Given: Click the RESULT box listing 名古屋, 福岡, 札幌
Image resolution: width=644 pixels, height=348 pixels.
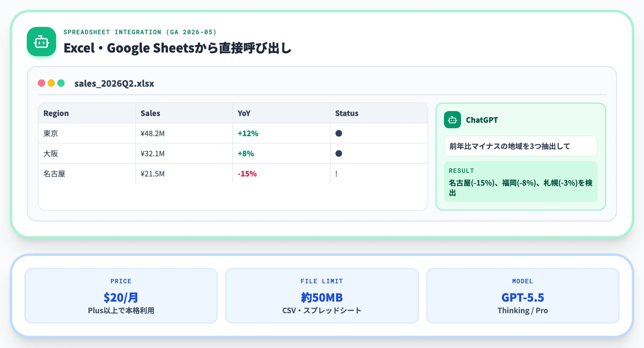Looking at the screenshot, I should point(521,182).
